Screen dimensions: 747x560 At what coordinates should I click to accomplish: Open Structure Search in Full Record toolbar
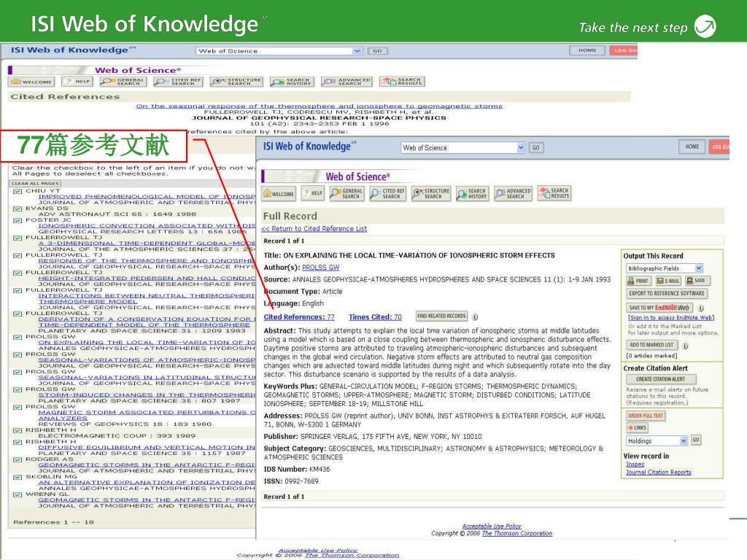pos(431,193)
